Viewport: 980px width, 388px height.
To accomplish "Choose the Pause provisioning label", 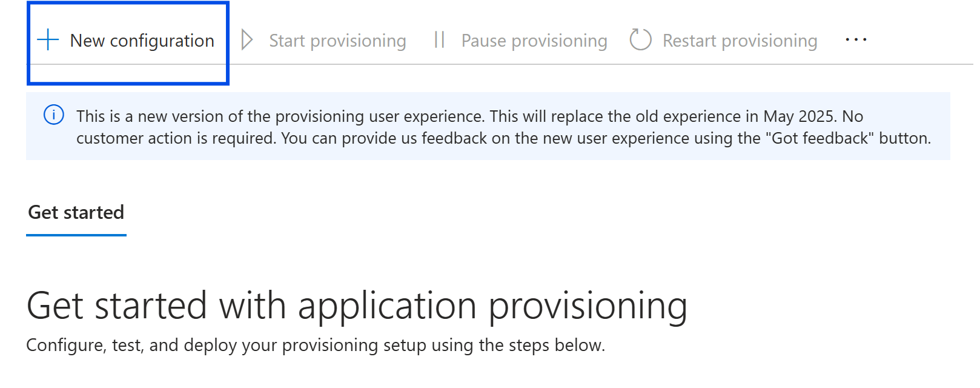I will point(534,41).
